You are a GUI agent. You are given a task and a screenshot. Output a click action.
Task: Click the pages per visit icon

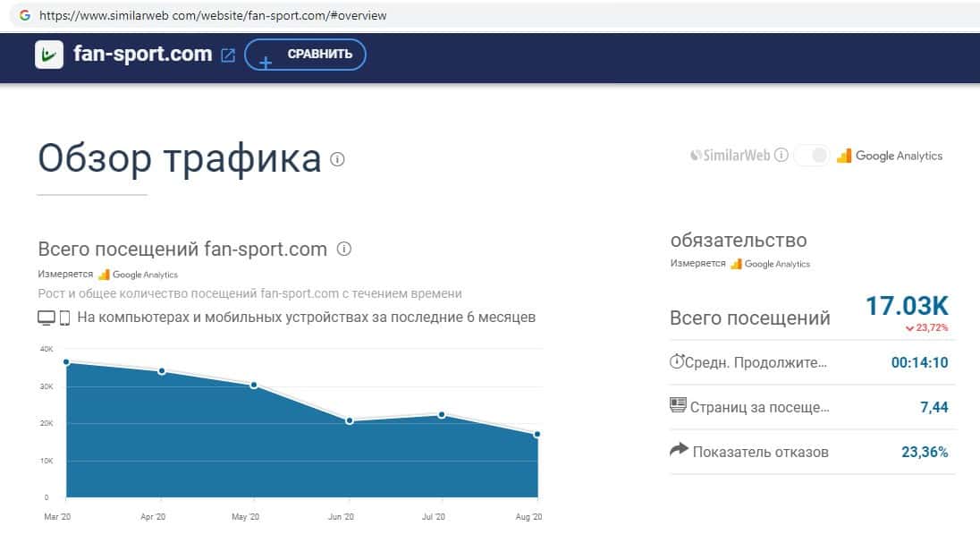(678, 405)
